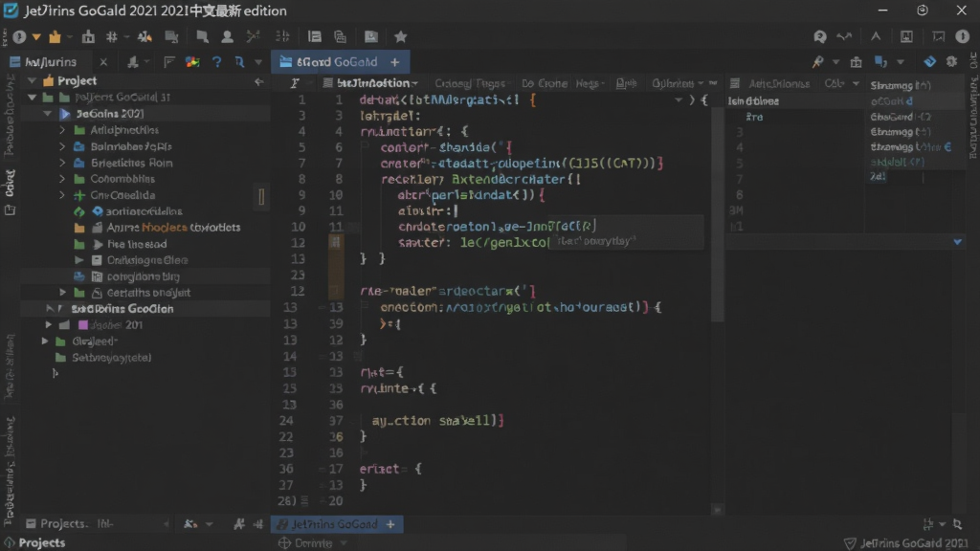Close the haiJurins panel tab
980x551 pixels.
click(103, 62)
